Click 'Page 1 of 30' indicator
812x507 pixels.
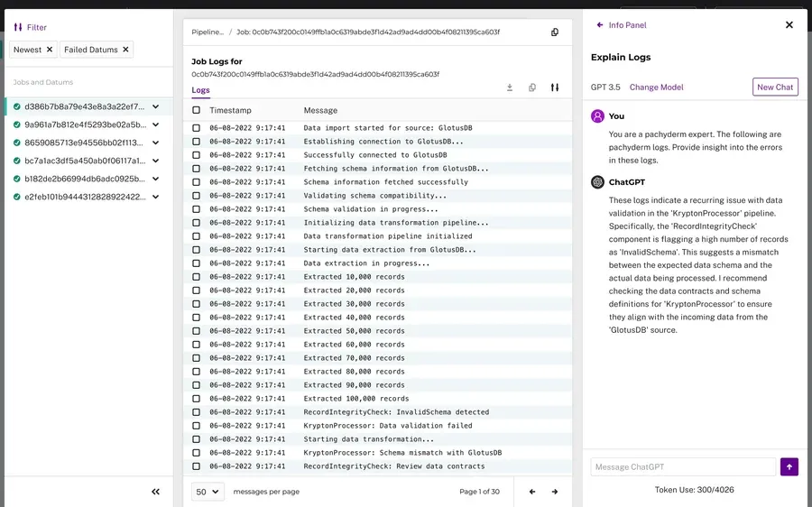(x=480, y=492)
